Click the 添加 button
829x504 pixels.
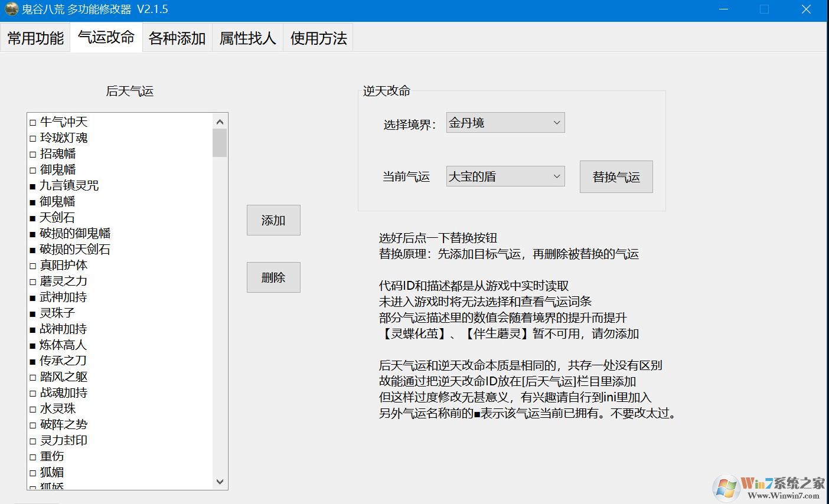tap(273, 220)
